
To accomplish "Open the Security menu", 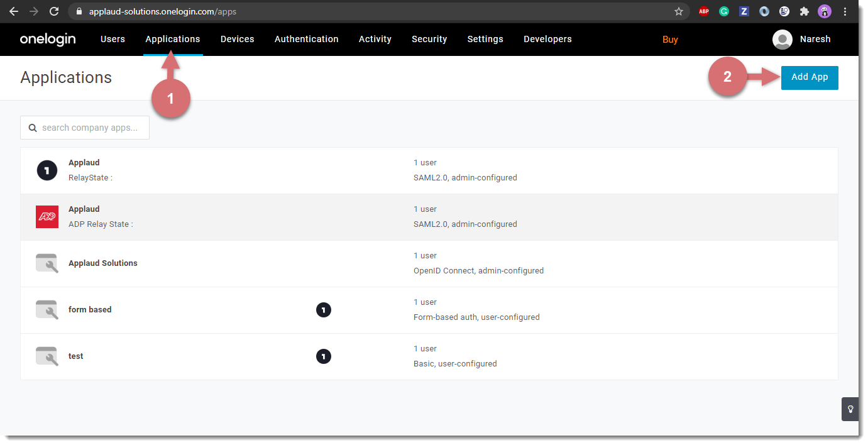I will click(429, 39).
